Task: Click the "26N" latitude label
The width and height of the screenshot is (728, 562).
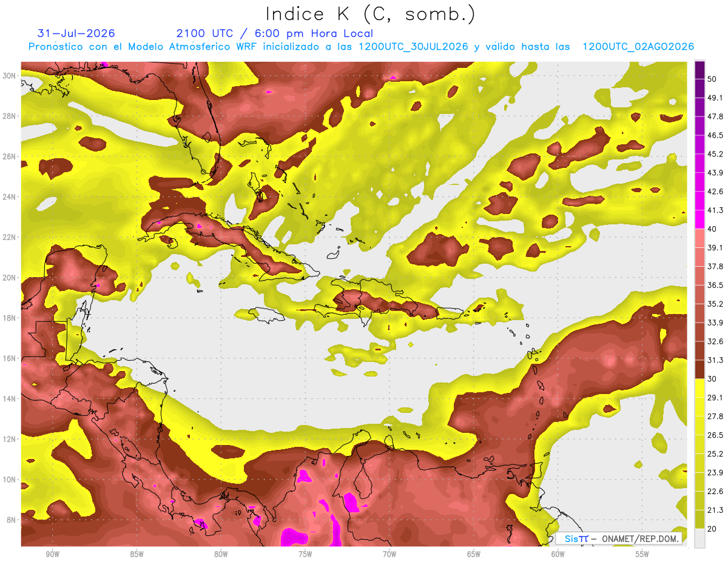Action: (x=9, y=156)
